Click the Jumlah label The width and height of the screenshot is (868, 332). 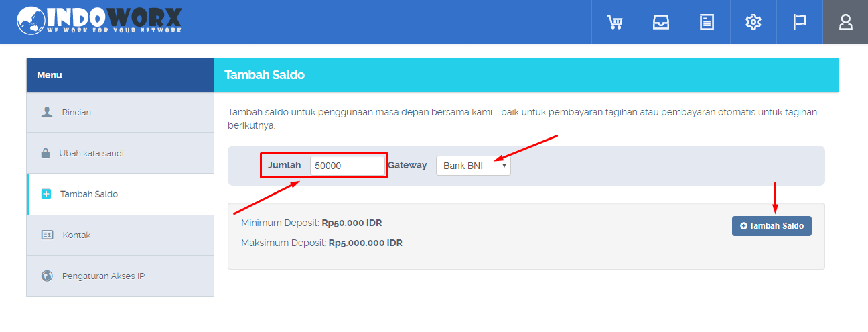click(x=285, y=165)
